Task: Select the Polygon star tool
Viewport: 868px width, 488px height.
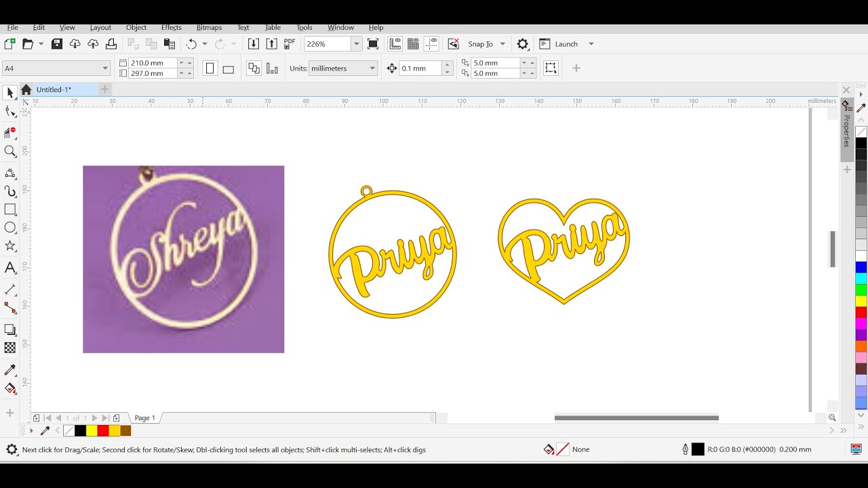Action: click(x=9, y=246)
